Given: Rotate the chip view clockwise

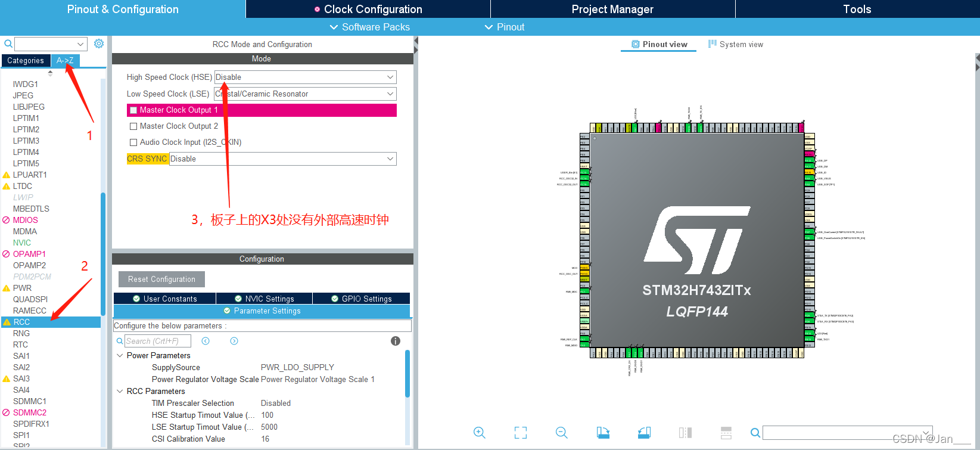Looking at the screenshot, I should click(x=603, y=433).
